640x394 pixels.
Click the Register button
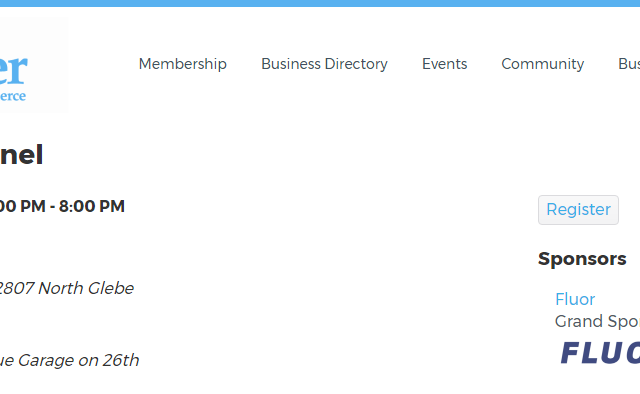(578, 210)
